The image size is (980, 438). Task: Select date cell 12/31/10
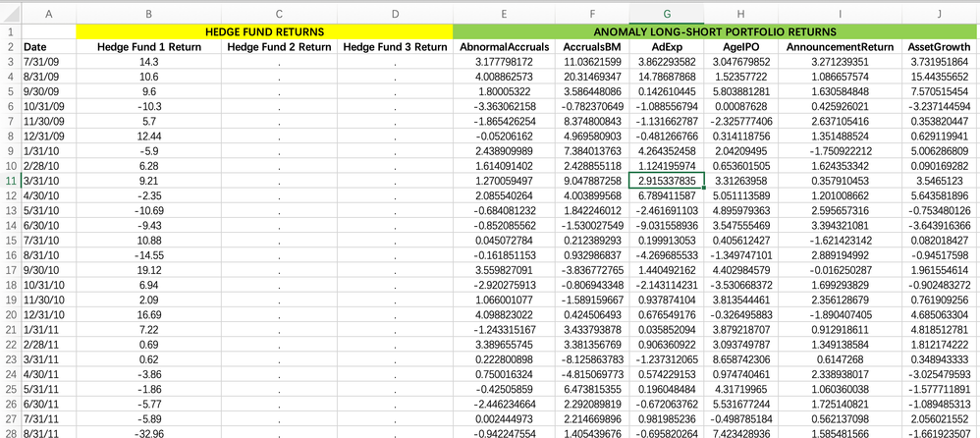(49, 313)
